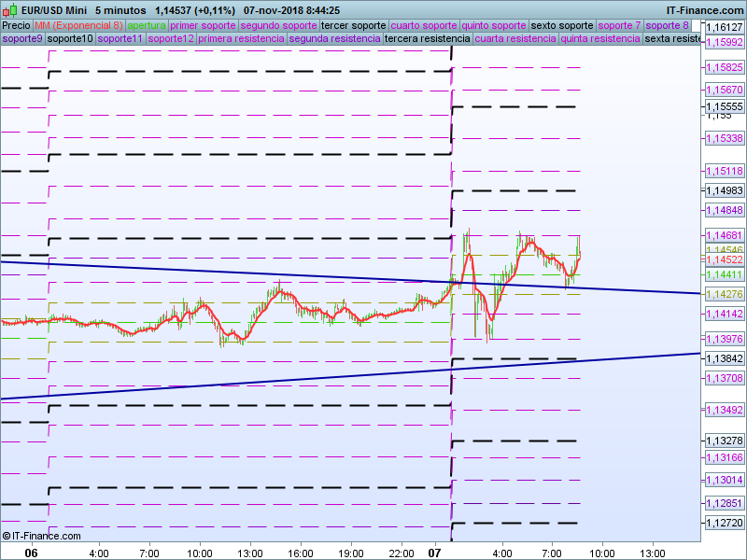Click the 'cuarto soporte' label
Image resolution: width=747 pixels, height=560 pixels.
(424, 25)
